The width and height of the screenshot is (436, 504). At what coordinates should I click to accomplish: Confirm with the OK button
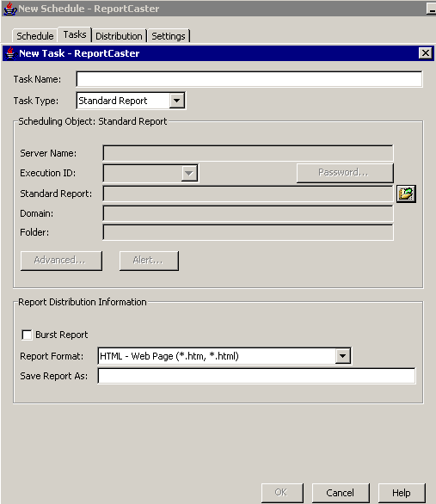(x=282, y=493)
